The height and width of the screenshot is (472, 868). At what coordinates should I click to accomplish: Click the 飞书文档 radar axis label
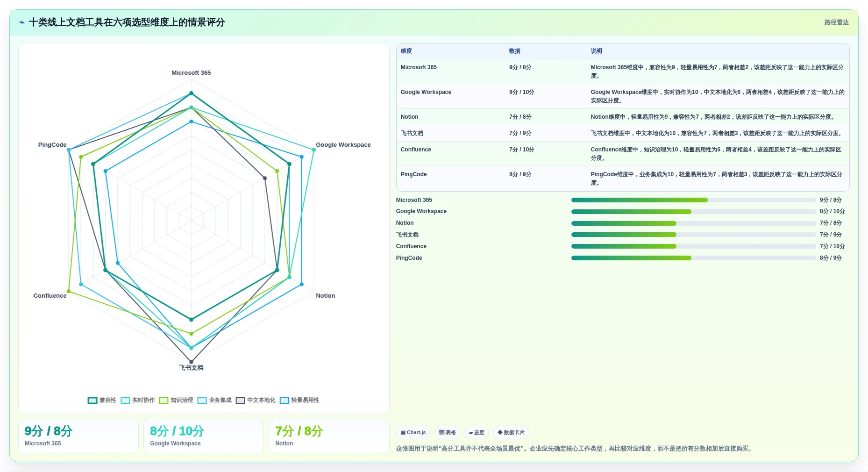191,368
